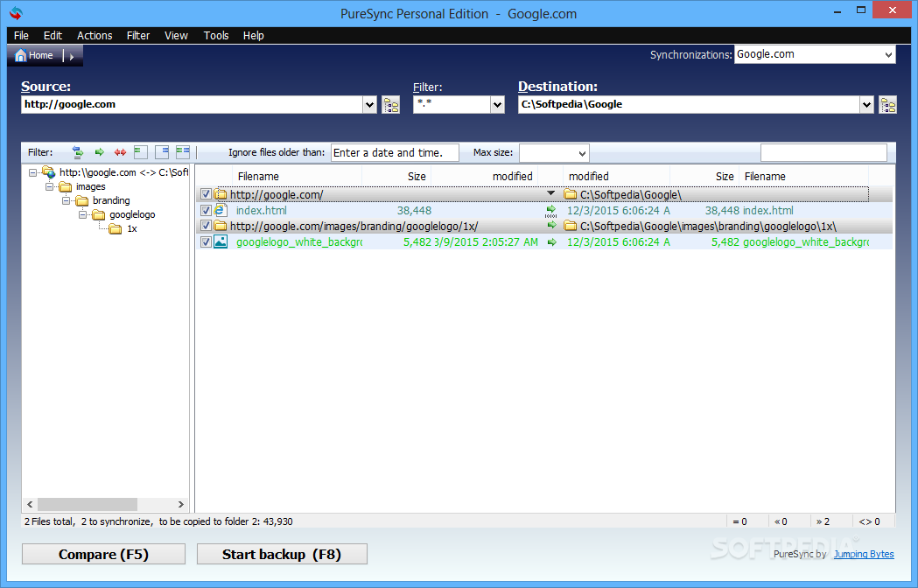
Task: Uncheck the index.html file checkbox
Action: coord(206,210)
